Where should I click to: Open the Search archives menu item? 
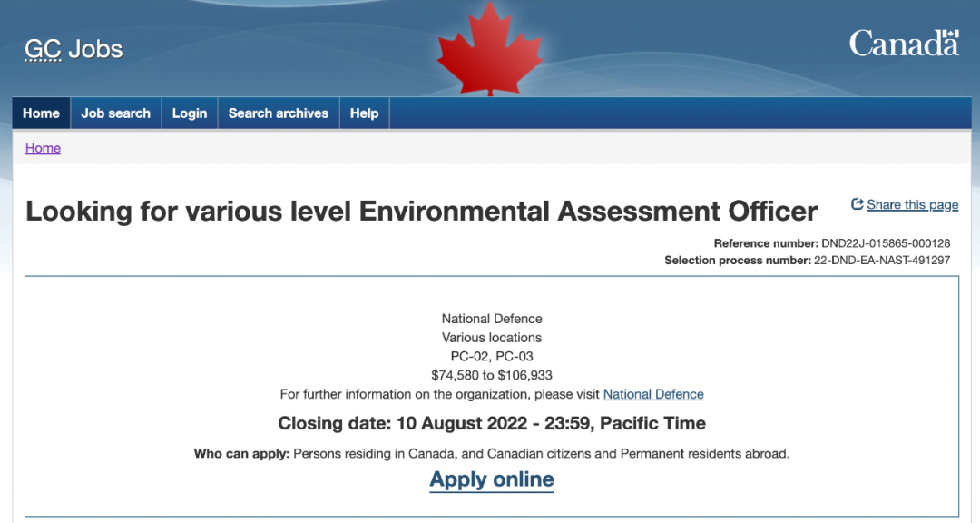point(279,113)
